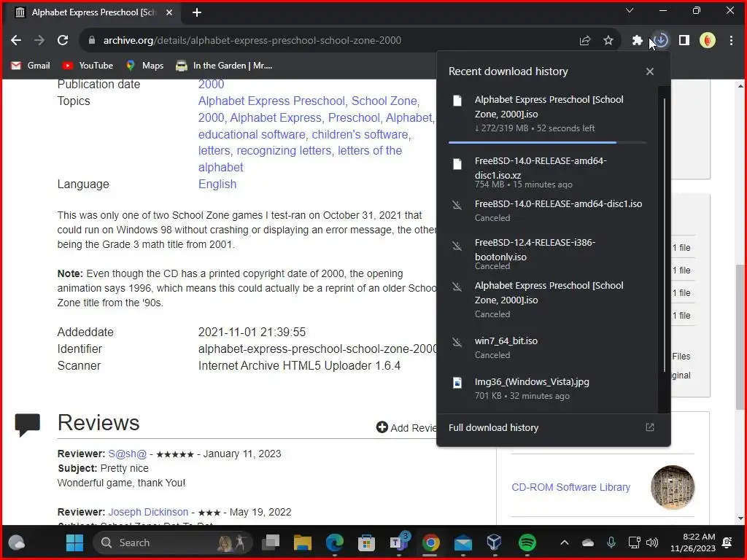Open the tab search chevron
Viewport: 747px width, 560px height.
click(x=630, y=10)
